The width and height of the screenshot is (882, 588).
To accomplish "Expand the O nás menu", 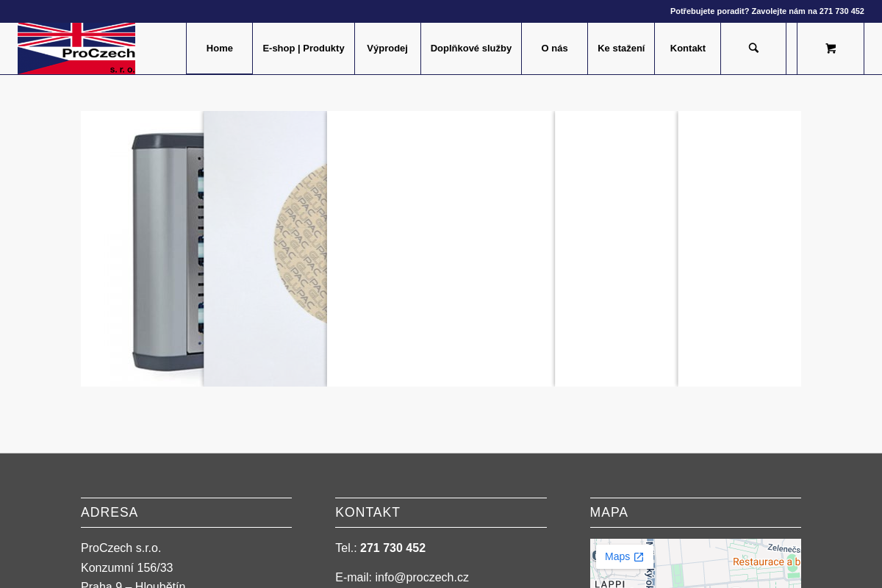I will point(554,49).
